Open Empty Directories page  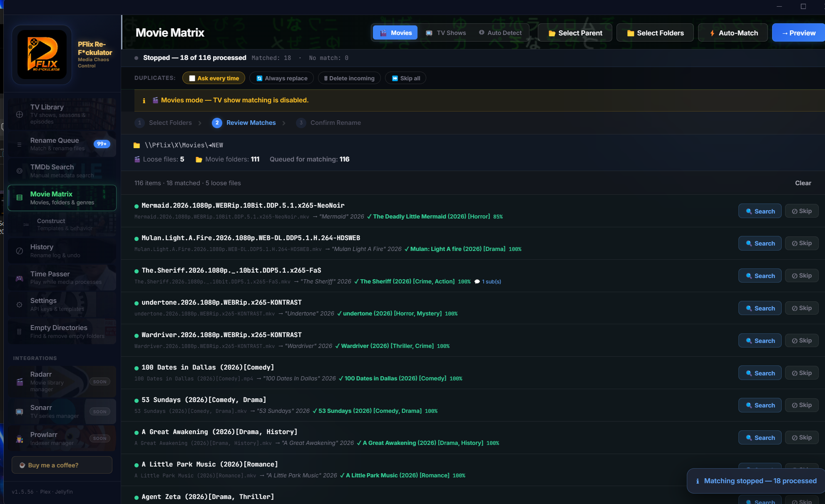tap(62, 332)
